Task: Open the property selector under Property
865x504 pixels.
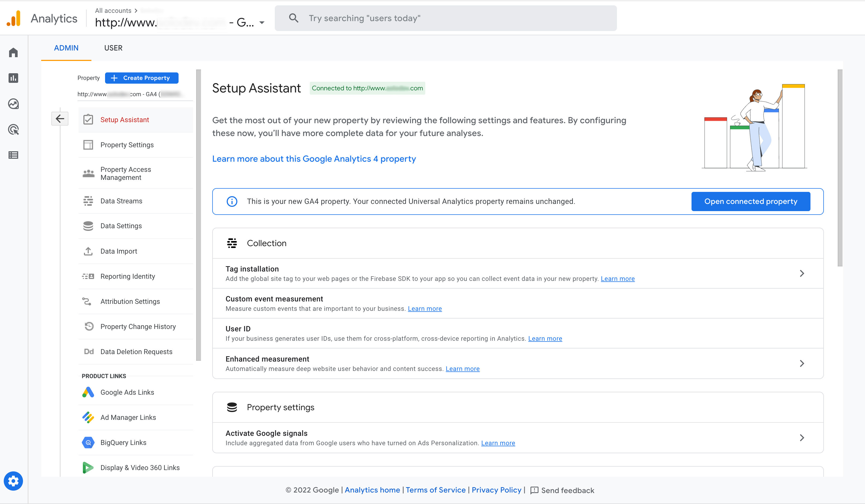Action: point(135,94)
